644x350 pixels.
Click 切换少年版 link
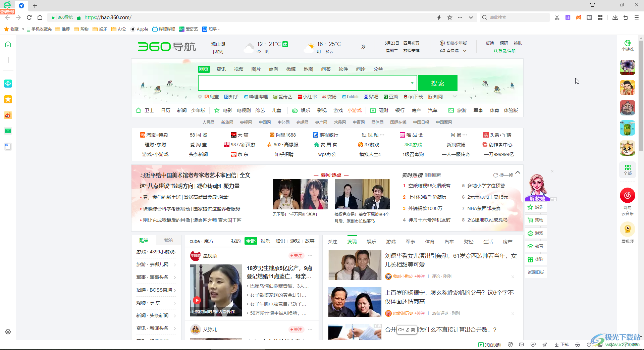click(453, 43)
